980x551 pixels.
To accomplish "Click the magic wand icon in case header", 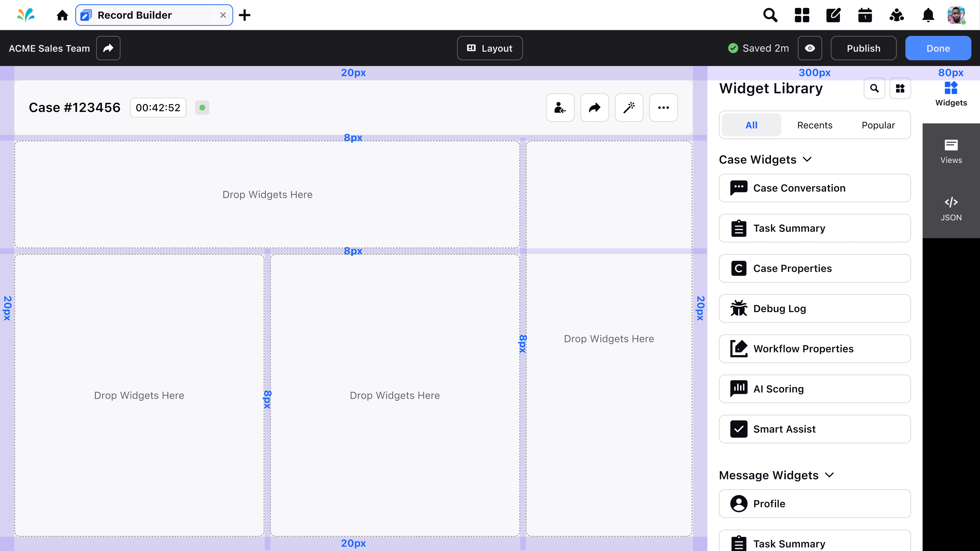I will (x=629, y=108).
